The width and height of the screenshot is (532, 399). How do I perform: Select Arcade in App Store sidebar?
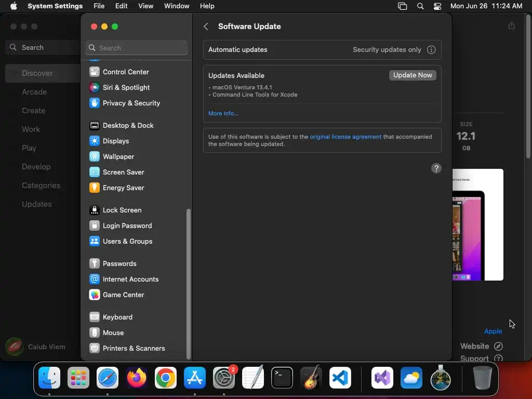tap(34, 92)
